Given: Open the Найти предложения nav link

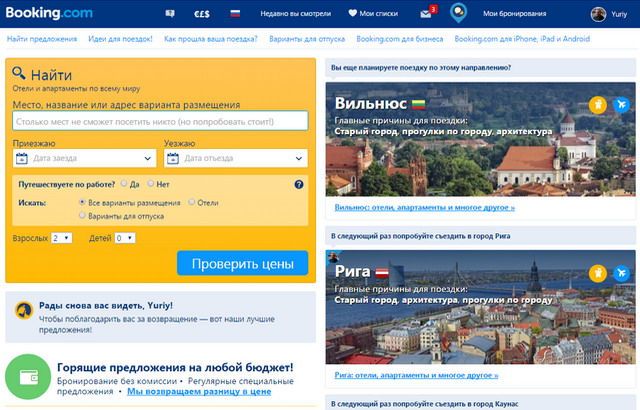Looking at the screenshot, I should click(42, 39).
